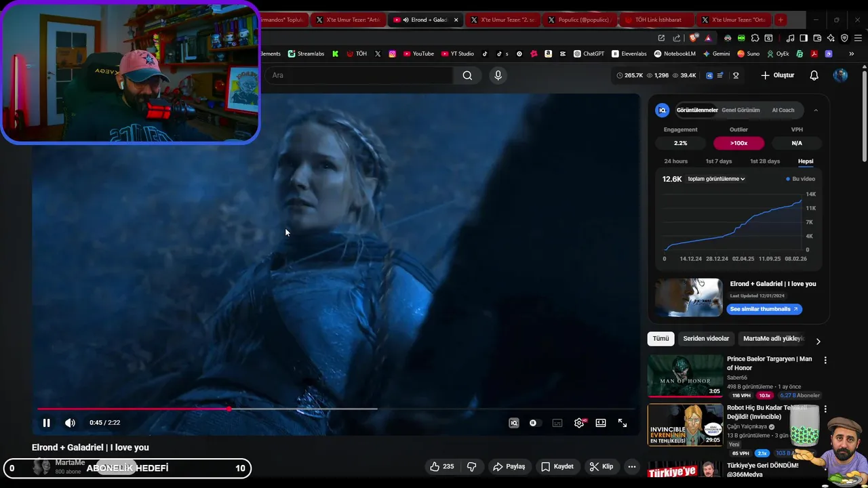
Task: Collapse the vidIQ panel with the chevron
Action: pyautogui.click(x=816, y=110)
